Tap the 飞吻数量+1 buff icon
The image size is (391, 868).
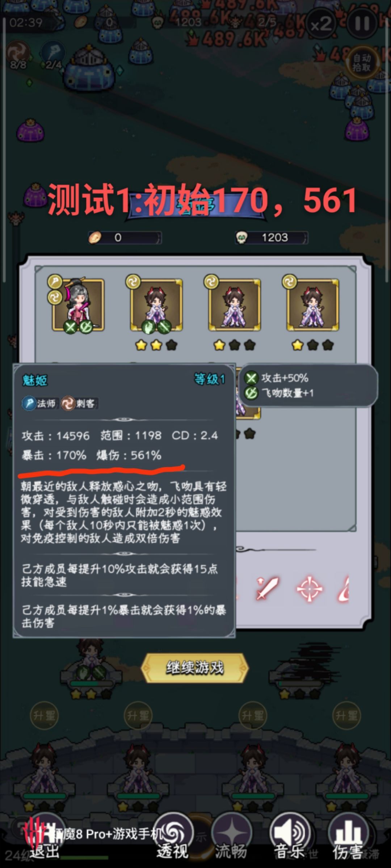(x=251, y=393)
